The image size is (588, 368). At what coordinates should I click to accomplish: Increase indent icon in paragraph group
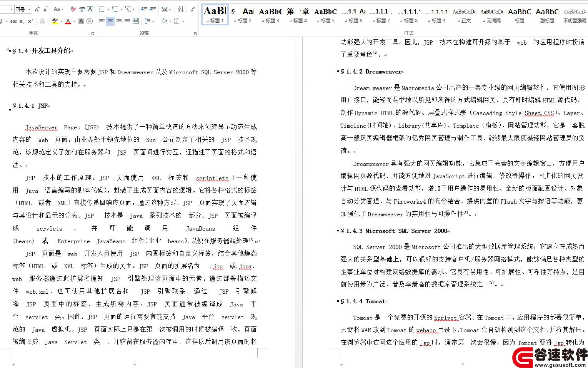(x=153, y=9)
